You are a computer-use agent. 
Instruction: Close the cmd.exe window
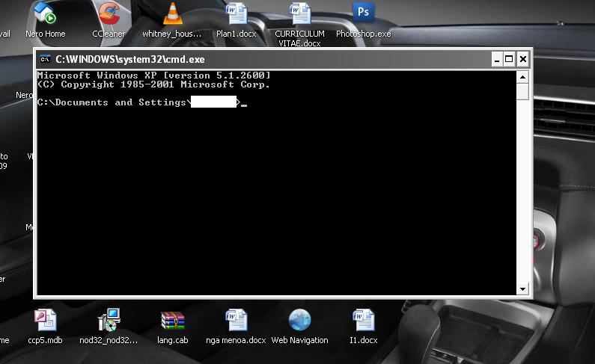(x=522, y=59)
